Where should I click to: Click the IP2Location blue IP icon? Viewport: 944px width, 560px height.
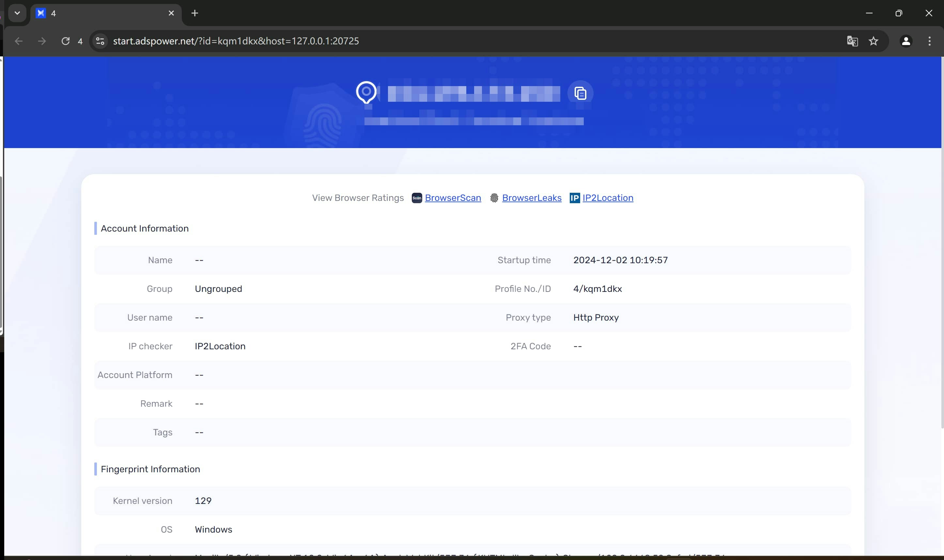(x=575, y=198)
